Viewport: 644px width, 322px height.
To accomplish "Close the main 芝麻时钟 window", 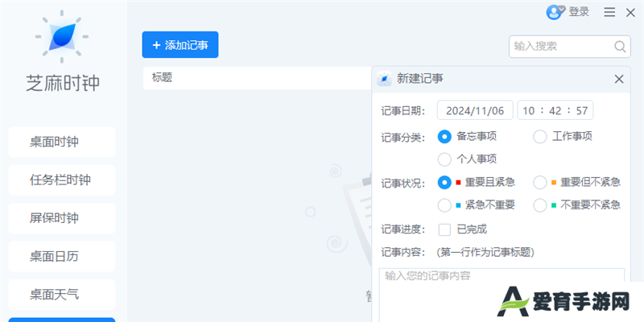I will (630, 13).
